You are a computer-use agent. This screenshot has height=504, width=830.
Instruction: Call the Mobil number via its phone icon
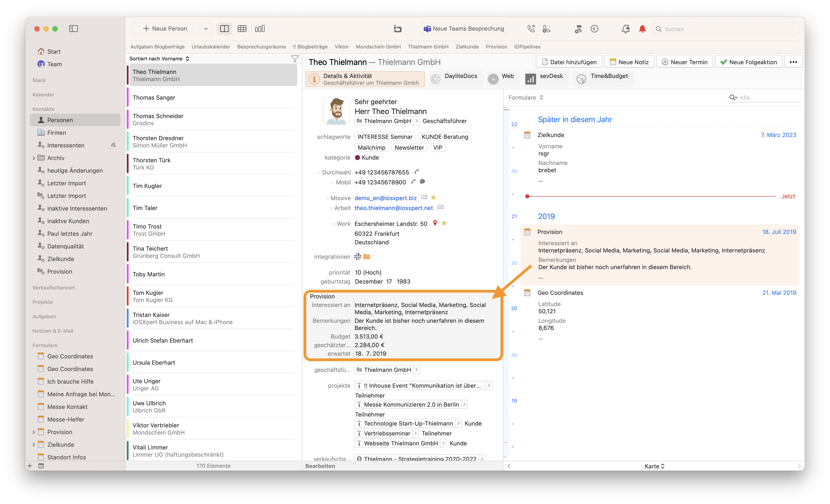(413, 182)
